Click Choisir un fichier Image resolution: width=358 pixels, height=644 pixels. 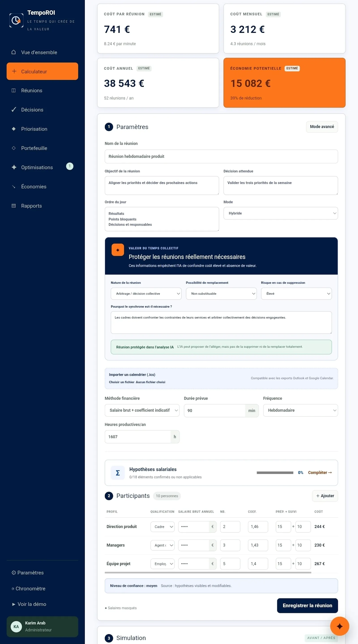121,382
